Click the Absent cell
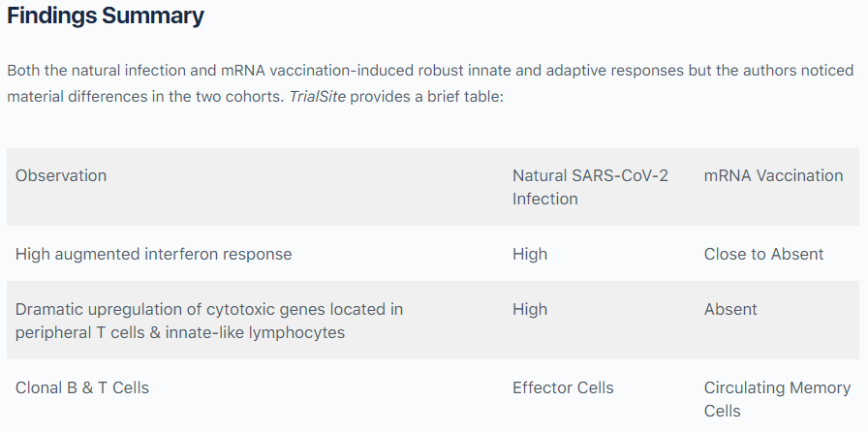Screen dimensions: 868x432 [730, 309]
